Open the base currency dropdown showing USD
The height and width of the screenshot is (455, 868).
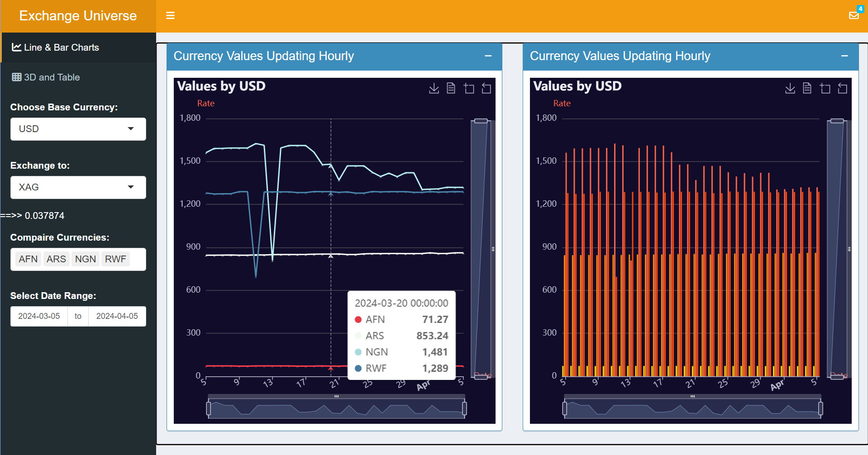(x=77, y=129)
